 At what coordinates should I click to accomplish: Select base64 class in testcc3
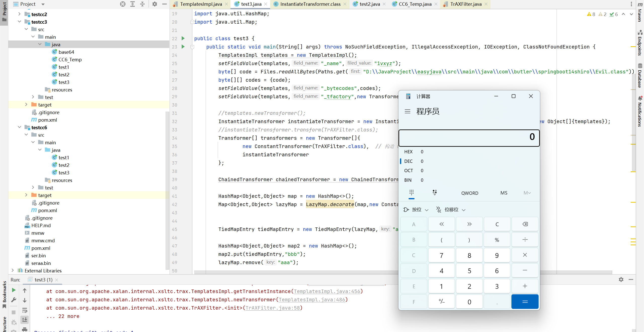click(x=66, y=52)
